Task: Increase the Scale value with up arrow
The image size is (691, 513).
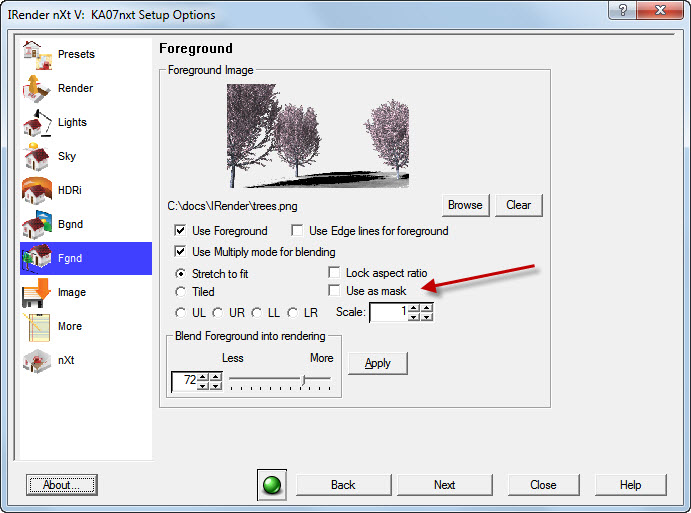Action: click(426, 308)
